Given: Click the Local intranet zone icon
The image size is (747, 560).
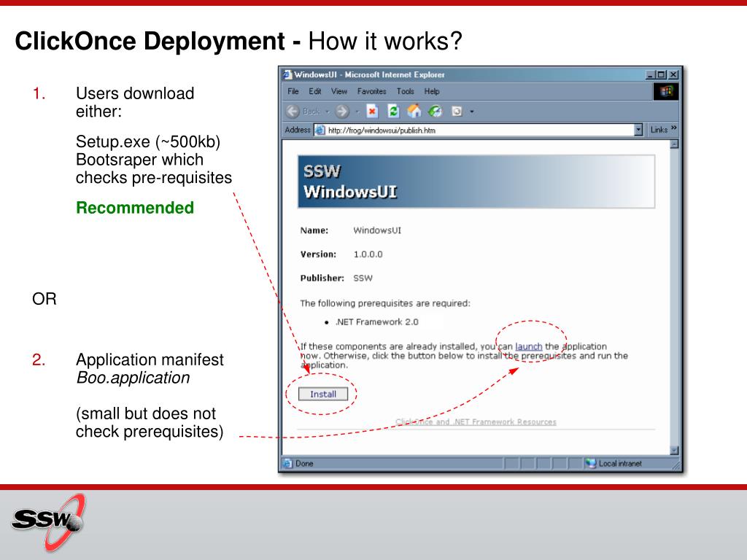Looking at the screenshot, I should (x=591, y=463).
